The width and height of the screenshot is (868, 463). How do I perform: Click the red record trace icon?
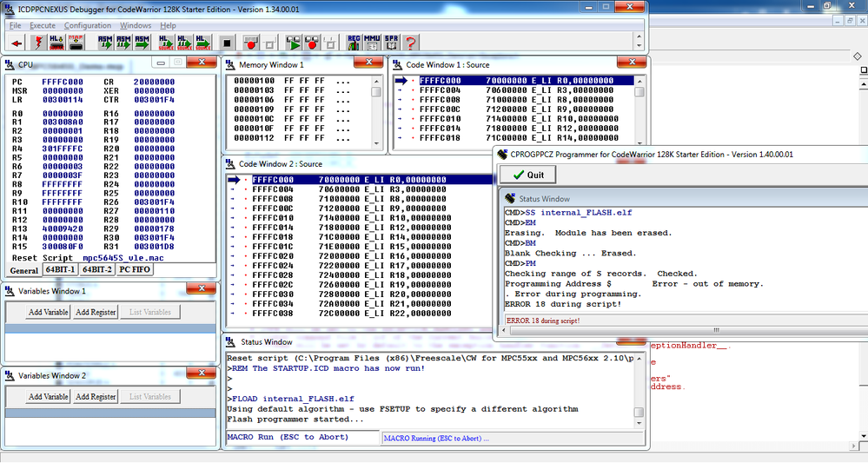(312, 43)
